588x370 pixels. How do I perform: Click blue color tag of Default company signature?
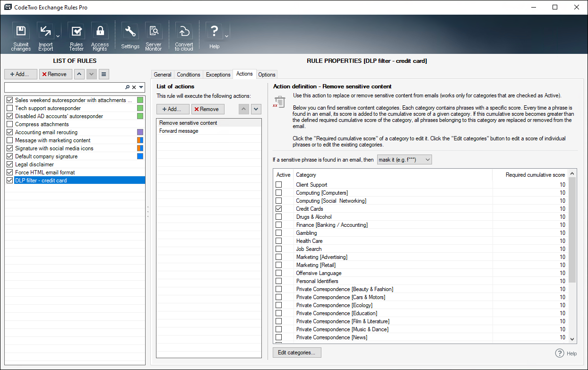click(140, 156)
